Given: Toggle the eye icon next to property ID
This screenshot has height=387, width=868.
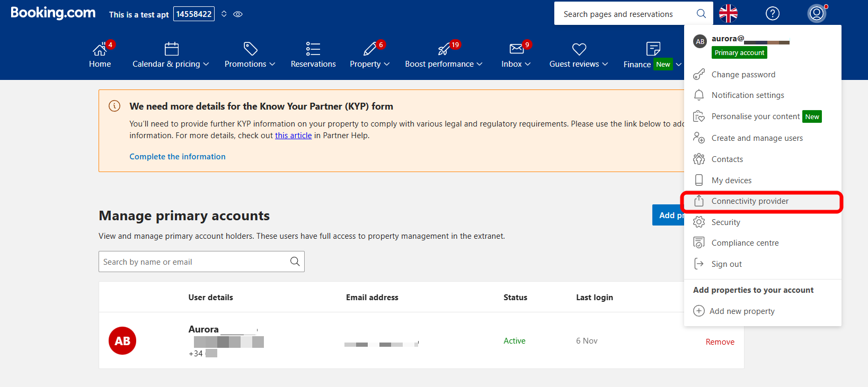Looking at the screenshot, I should pos(238,14).
